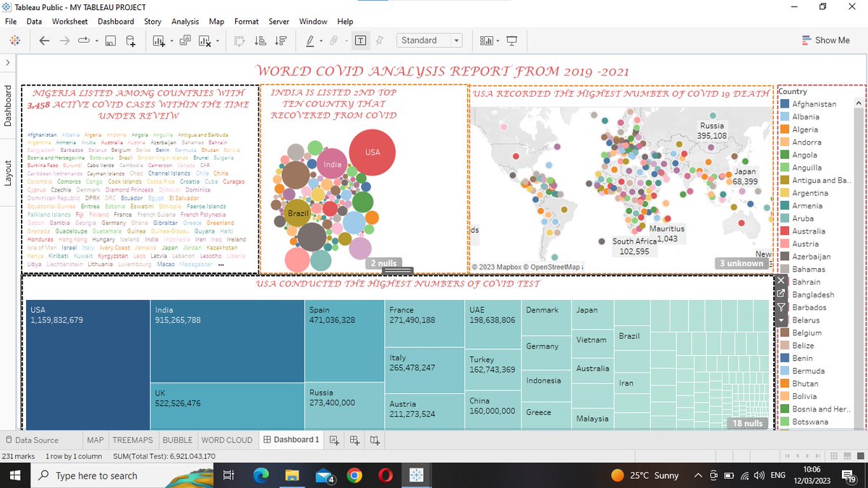Open the Windows Start menu
The image size is (868, 488).
(16, 476)
